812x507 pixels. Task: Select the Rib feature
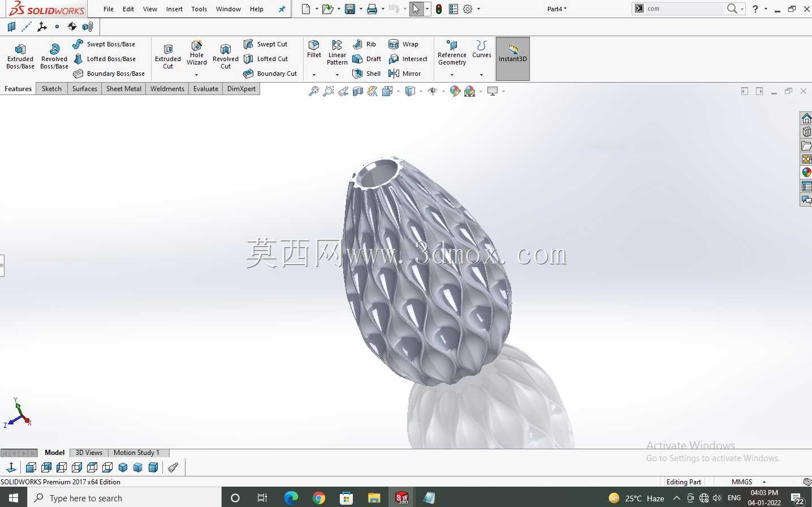[x=365, y=44]
